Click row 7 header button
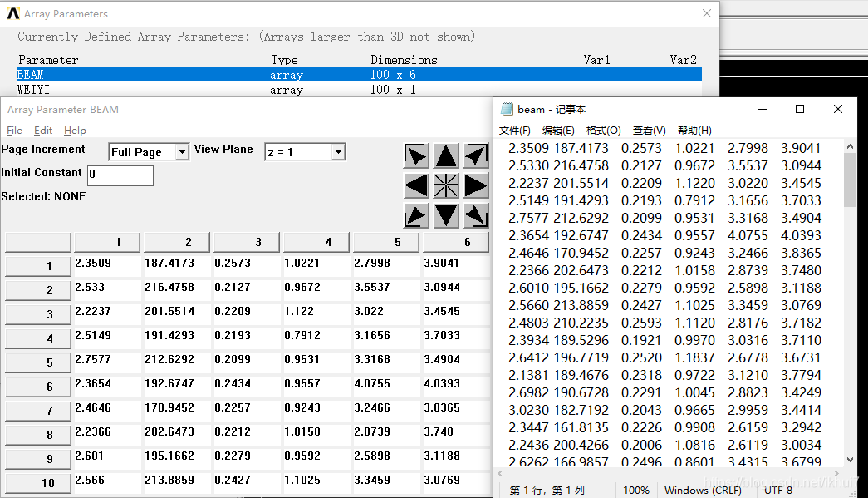 (x=37, y=411)
